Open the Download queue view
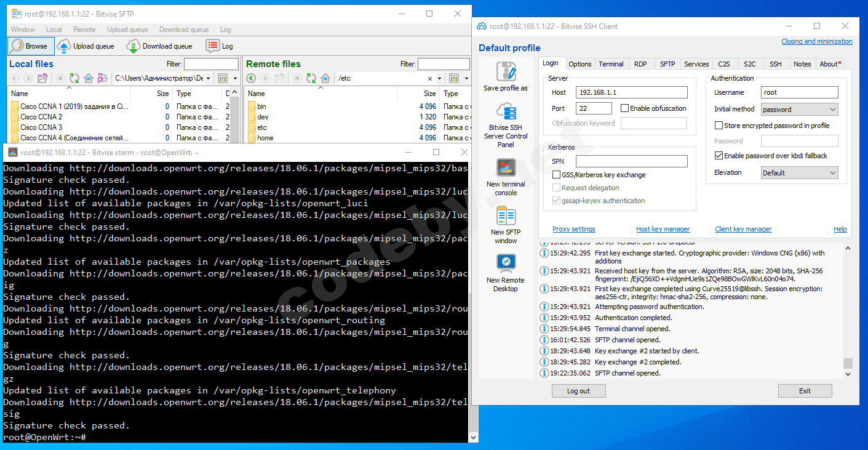868x450 pixels. point(159,46)
